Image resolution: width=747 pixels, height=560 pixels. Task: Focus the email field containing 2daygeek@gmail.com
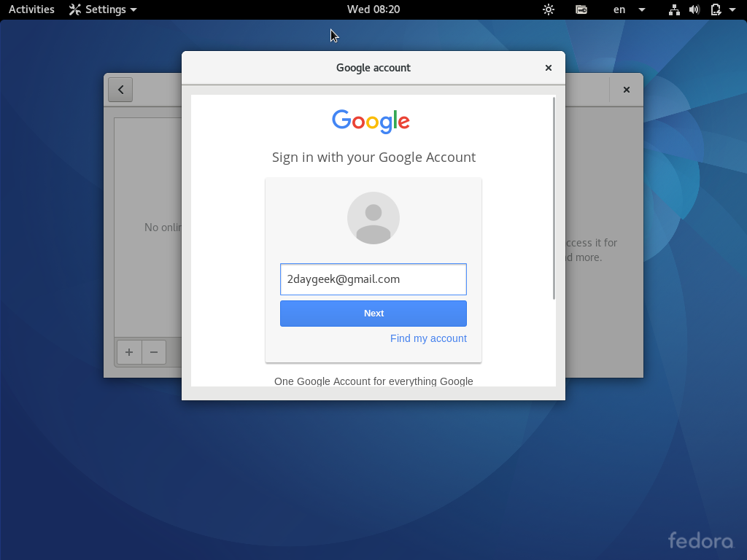(x=373, y=279)
